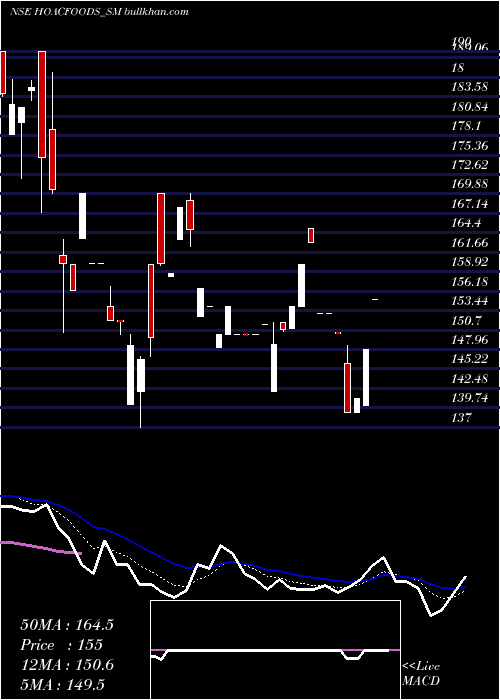Select the 167.14 price axis label
Screen dimensions: 500x700
click(x=469, y=204)
